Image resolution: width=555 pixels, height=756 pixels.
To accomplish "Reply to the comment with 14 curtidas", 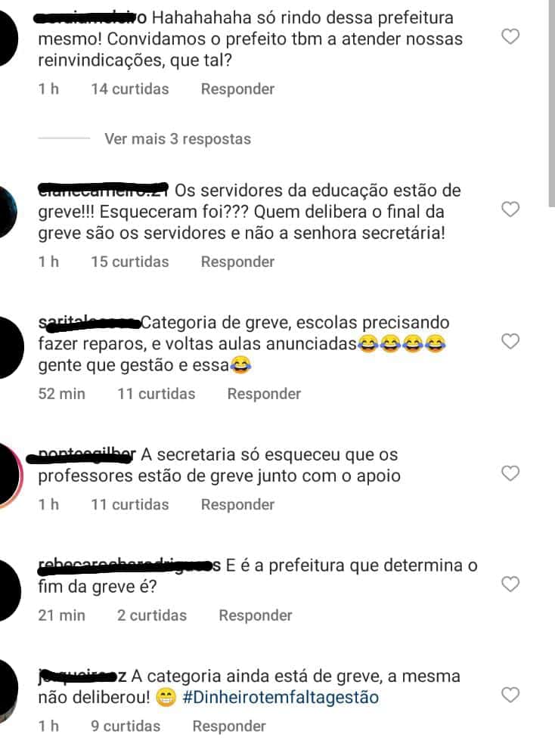I will 237,88.
